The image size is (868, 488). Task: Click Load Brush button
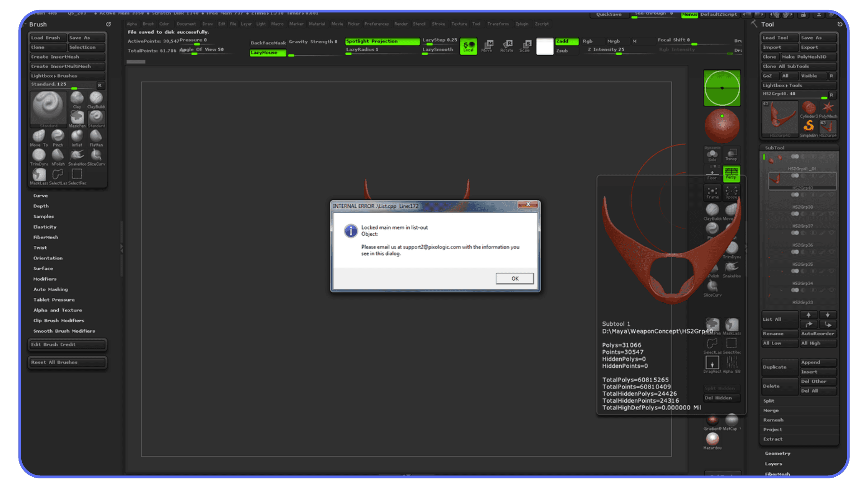tap(48, 38)
